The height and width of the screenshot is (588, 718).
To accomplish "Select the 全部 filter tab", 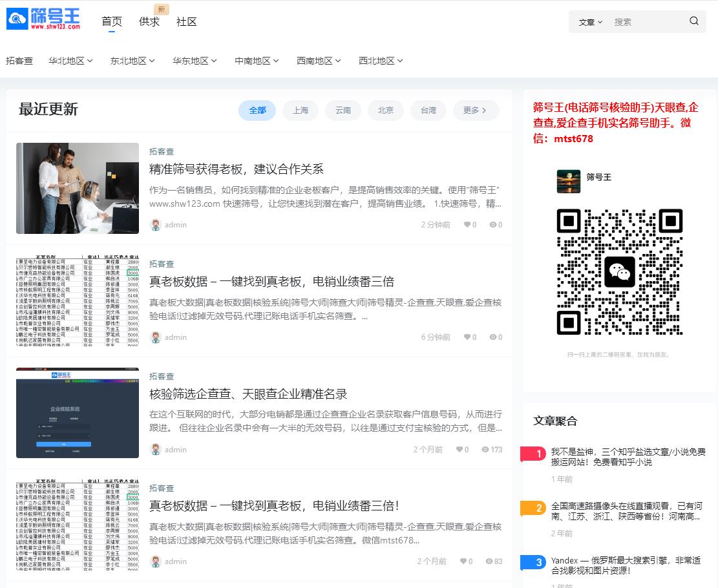I will [257, 110].
